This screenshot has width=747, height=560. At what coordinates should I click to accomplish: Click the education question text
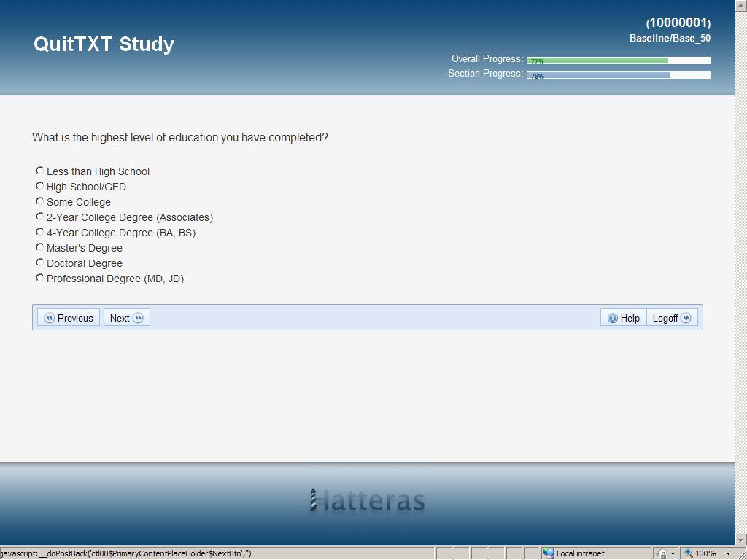pyautogui.click(x=180, y=138)
